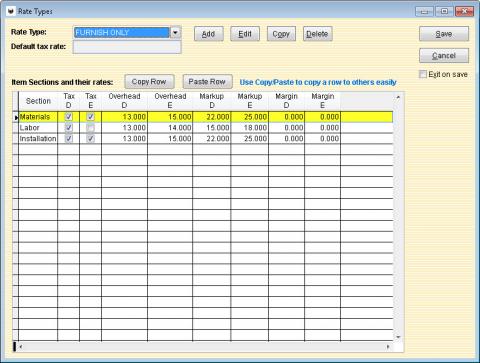Toggle Tax D checkbox for Installation
The height and width of the screenshot is (363, 480).
tap(69, 138)
